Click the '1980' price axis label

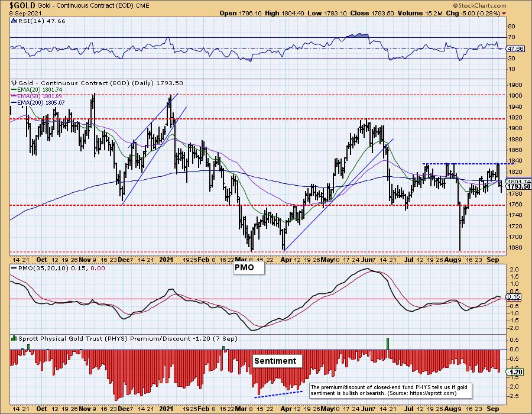pyautogui.click(x=515, y=85)
